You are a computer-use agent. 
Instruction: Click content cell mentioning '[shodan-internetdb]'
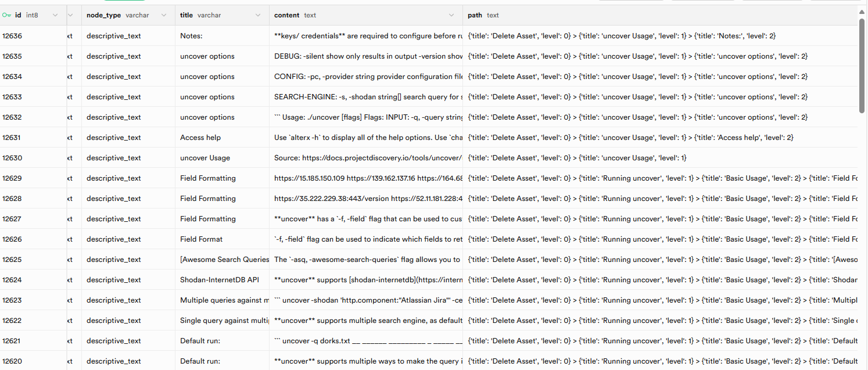coord(366,280)
